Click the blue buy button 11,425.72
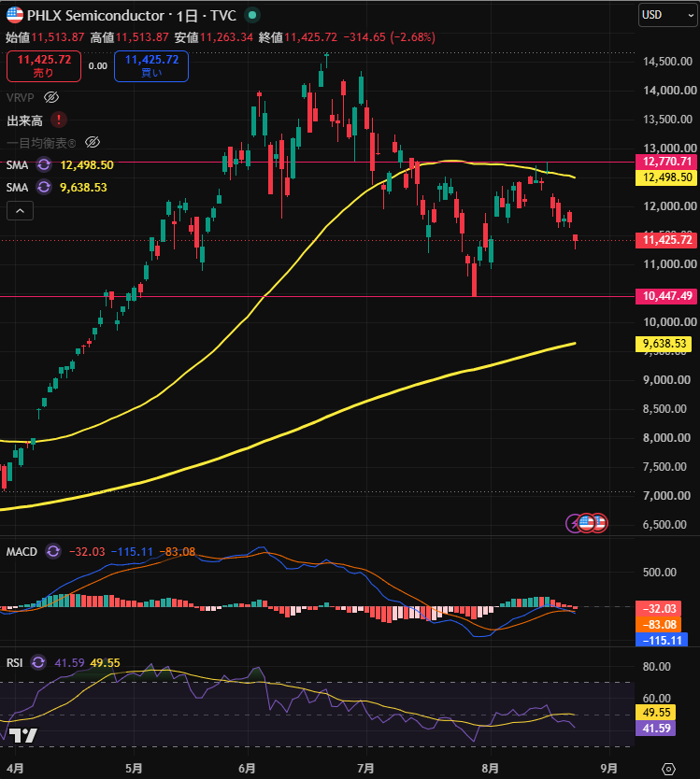Viewport: 700px width, 779px height. tap(151, 66)
